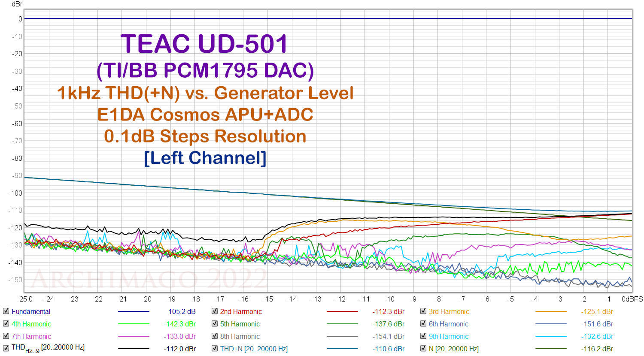Viewport: 644px width, 356px height.
Task: Click the 2nd Harmonic red line swatch
Action: pyautogui.click(x=342, y=312)
